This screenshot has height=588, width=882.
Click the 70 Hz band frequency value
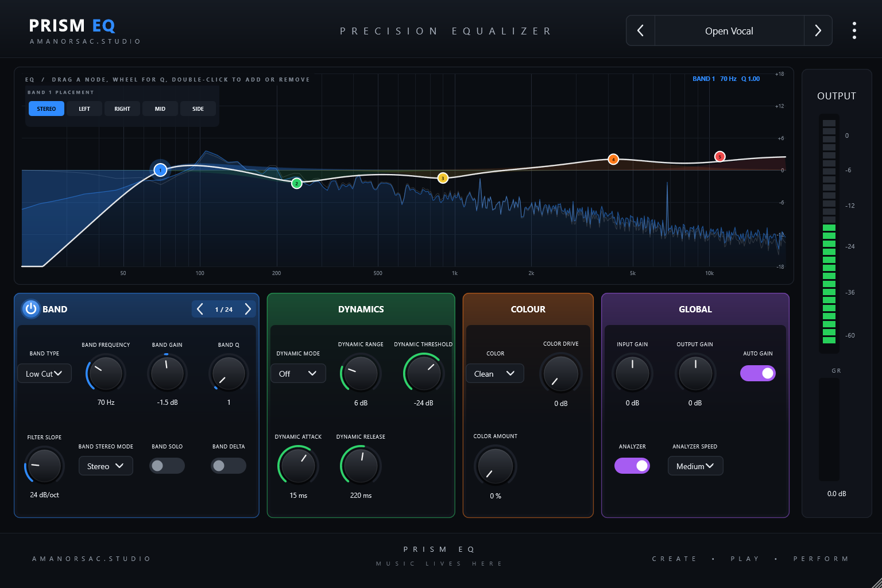pos(106,403)
